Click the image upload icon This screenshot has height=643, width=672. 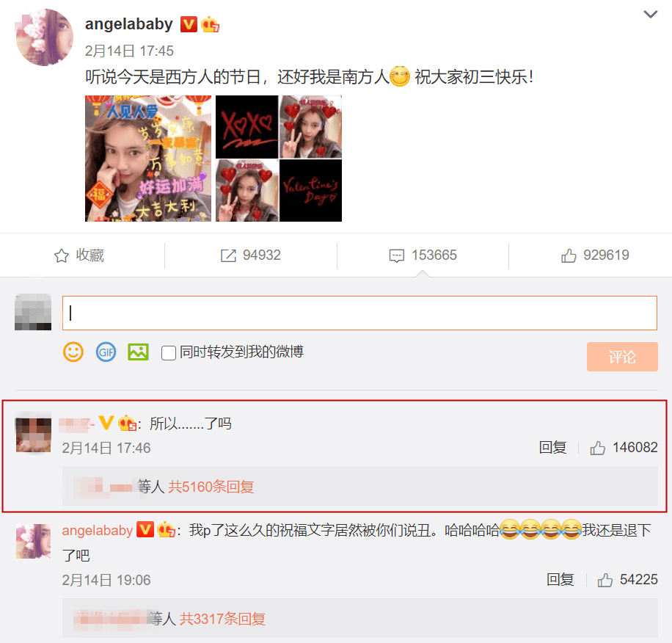coord(138,352)
